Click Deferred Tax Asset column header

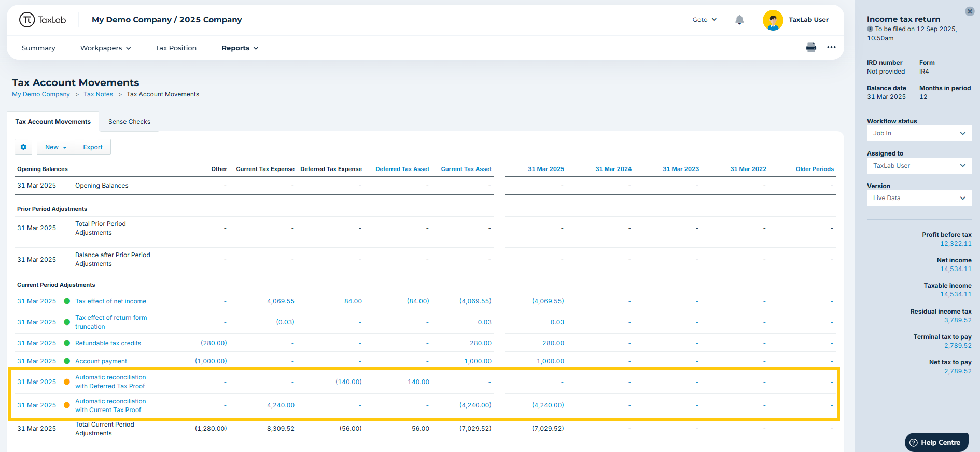click(402, 169)
